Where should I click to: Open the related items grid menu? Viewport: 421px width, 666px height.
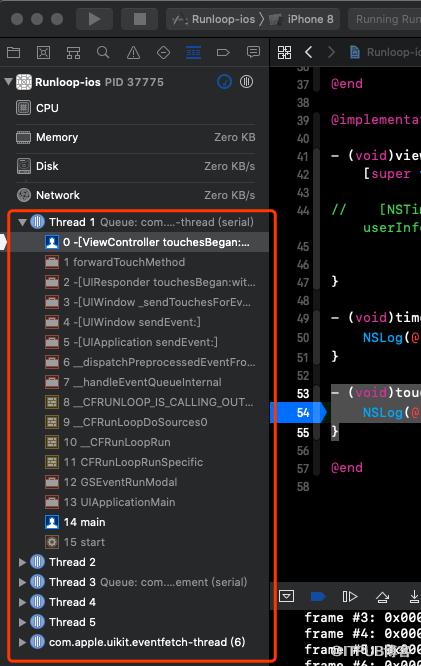coord(285,53)
